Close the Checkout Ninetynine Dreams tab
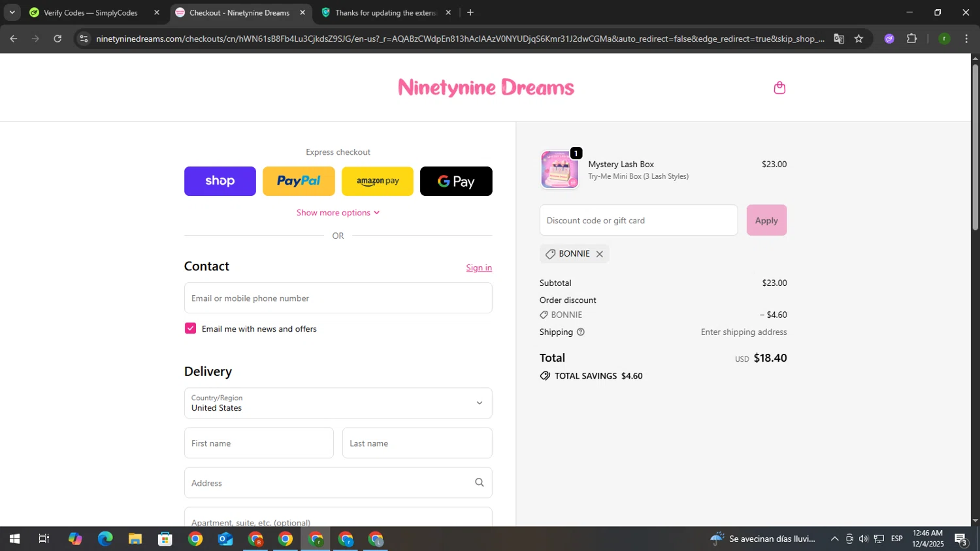Image resolution: width=980 pixels, height=551 pixels. point(302,12)
